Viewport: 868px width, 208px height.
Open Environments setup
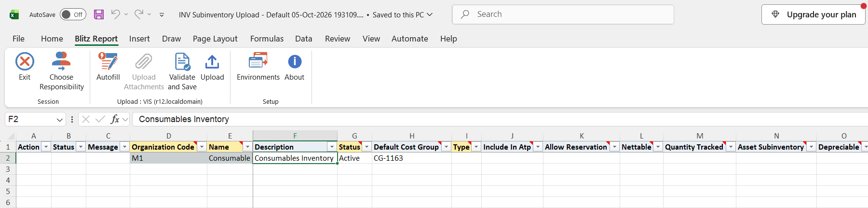click(x=258, y=67)
